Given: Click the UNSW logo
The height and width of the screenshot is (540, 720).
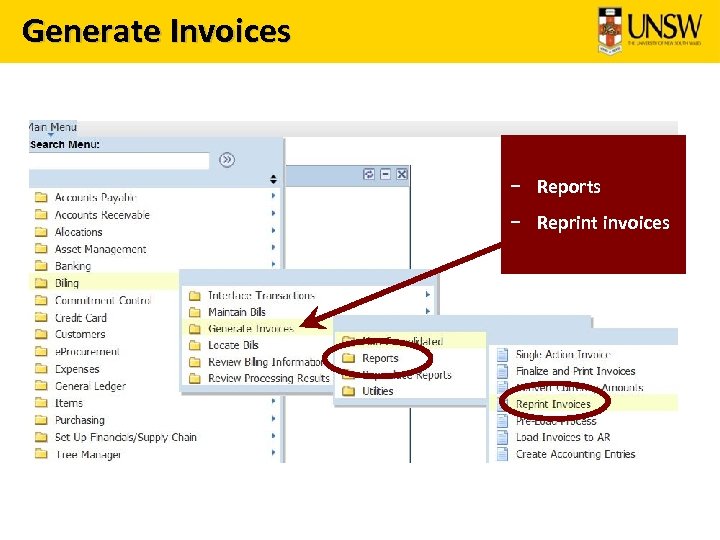Looking at the screenshot, I should [649, 30].
